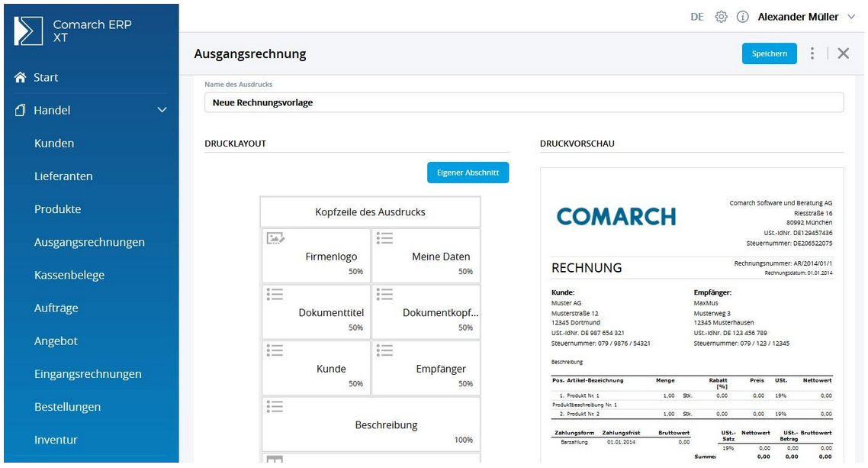Image resolution: width=868 pixels, height=468 pixels.
Task: Open settings via the gear icon
Action: coord(721,17)
